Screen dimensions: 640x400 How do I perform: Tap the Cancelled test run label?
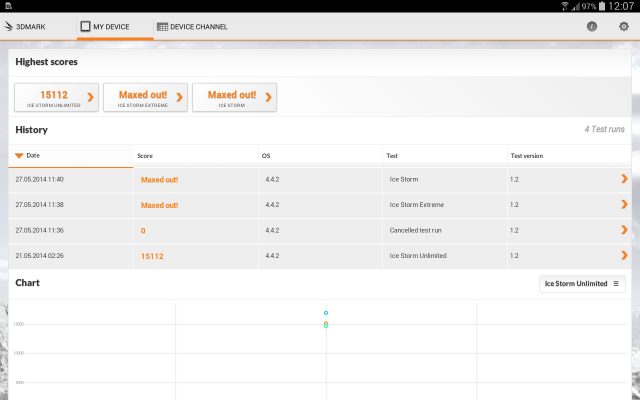tap(416, 230)
